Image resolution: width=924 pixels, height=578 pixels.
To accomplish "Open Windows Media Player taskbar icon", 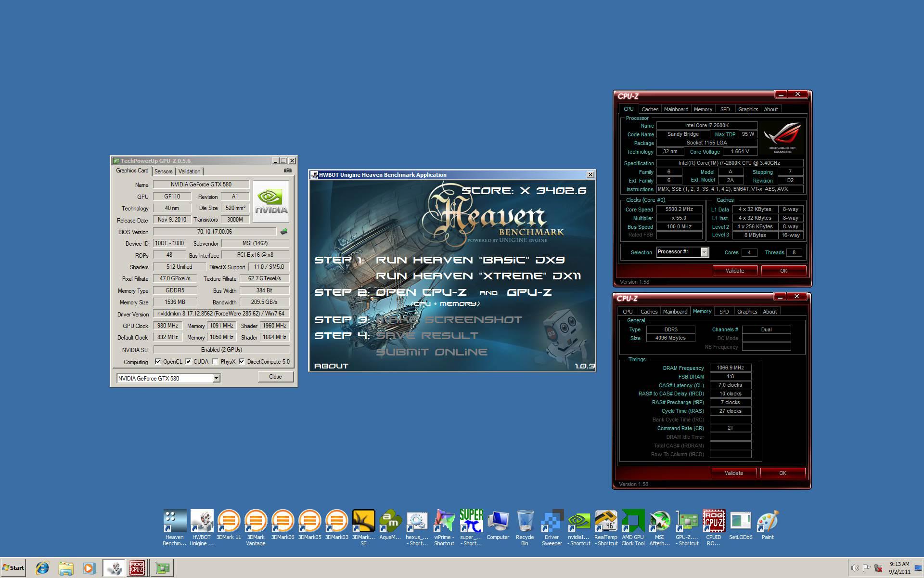I will pos(89,568).
